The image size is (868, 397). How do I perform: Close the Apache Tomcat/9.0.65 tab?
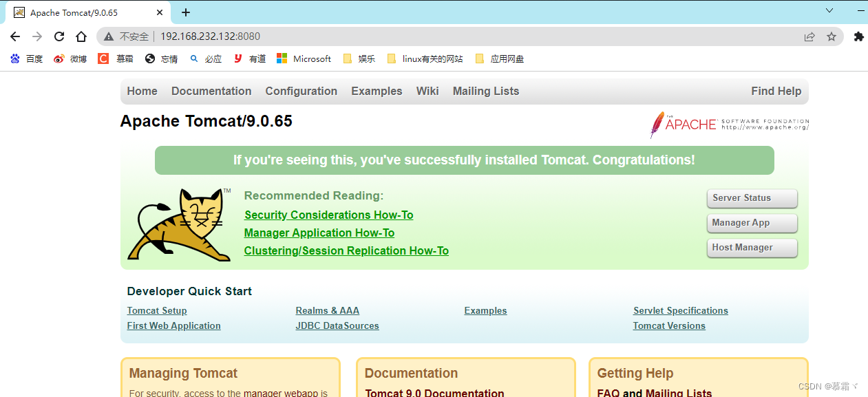click(x=160, y=12)
